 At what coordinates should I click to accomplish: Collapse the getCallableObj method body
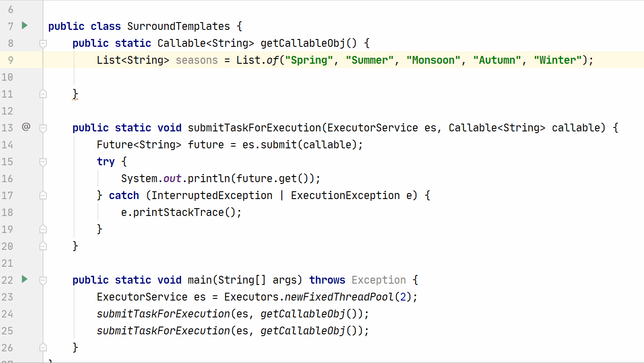point(42,43)
